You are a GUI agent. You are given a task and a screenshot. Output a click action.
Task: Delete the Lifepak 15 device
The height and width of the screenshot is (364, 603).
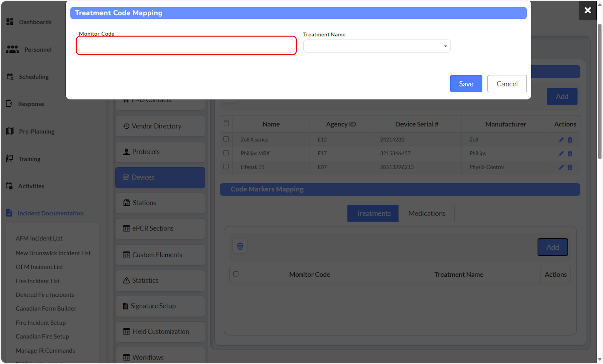[570, 167]
